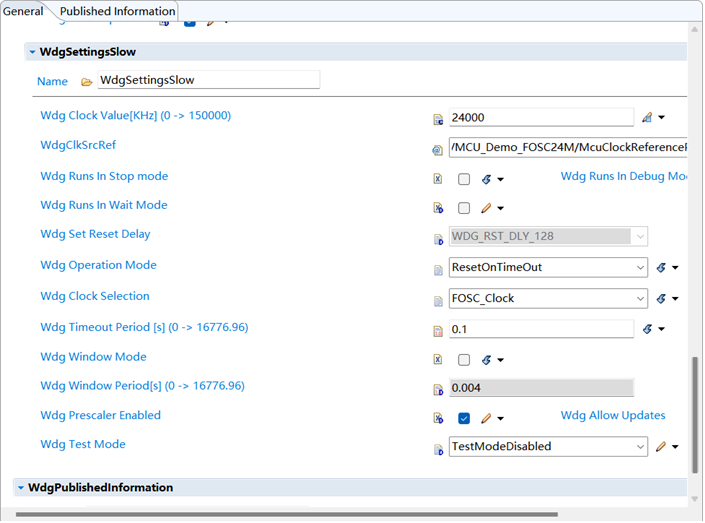Open the Wdg Clock Selection dropdown
The width and height of the screenshot is (705, 523).
[640, 298]
